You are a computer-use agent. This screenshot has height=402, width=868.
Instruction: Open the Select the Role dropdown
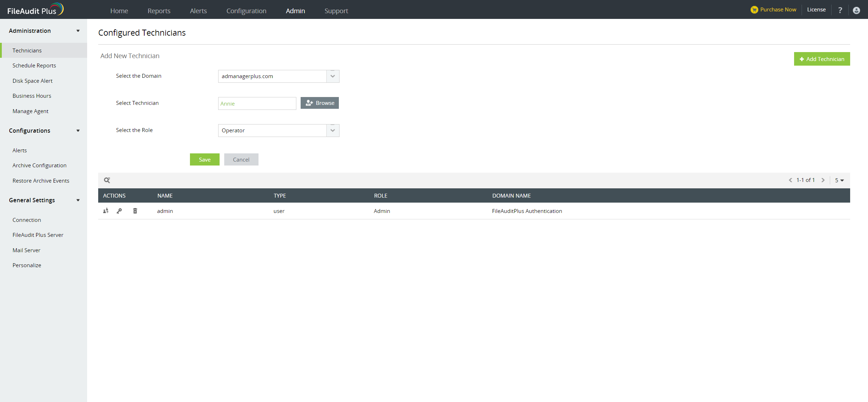332,131
